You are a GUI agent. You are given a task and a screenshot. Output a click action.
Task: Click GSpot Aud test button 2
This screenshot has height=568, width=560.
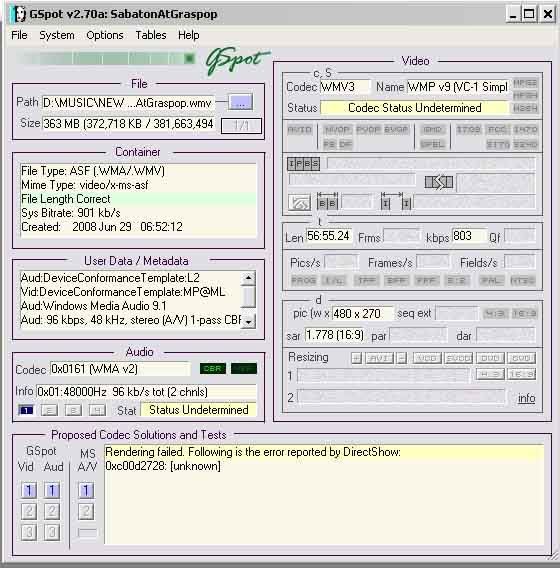tap(52, 511)
